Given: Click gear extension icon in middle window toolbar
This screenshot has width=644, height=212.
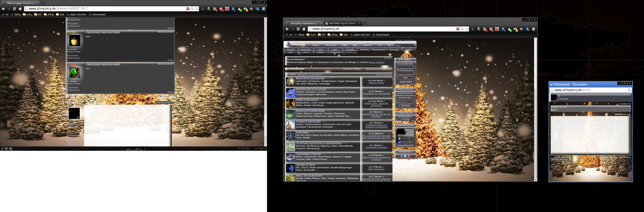Looking at the screenshot, I should click(521, 29).
